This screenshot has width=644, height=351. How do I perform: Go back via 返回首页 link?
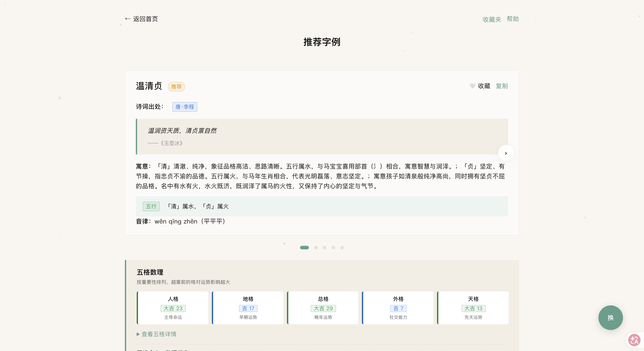tap(141, 19)
